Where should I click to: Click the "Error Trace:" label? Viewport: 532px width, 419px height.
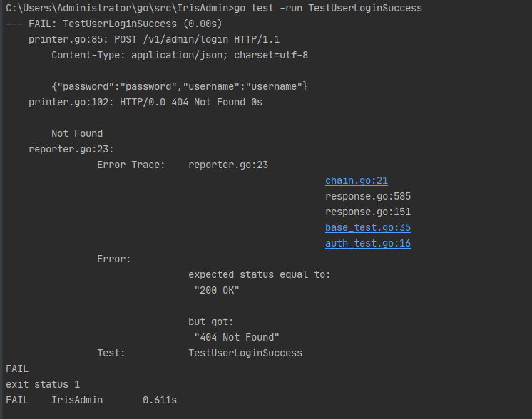pos(131,165)
